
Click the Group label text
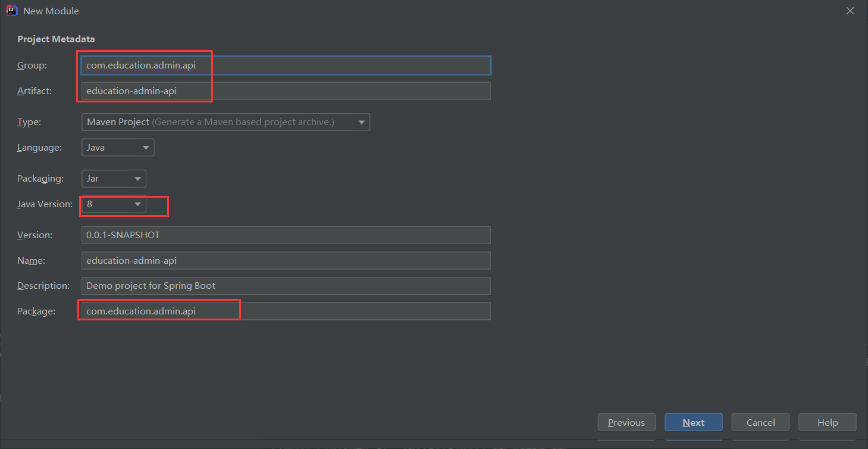click(32, 66)
